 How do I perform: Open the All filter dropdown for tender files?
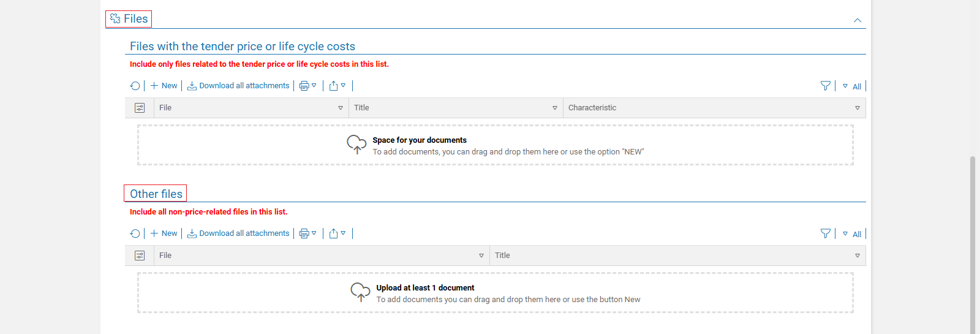tap(852, 86)
